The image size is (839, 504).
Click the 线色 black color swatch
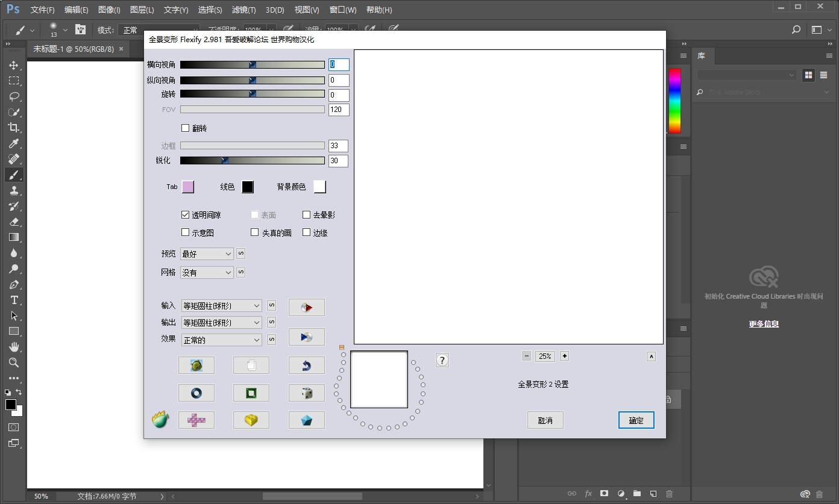coord(248,187)
